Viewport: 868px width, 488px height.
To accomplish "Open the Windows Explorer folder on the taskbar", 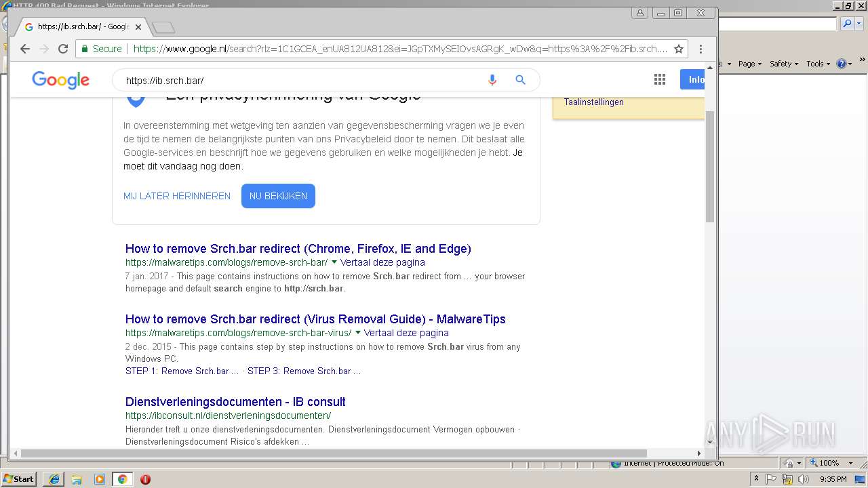I will point(77,479).
